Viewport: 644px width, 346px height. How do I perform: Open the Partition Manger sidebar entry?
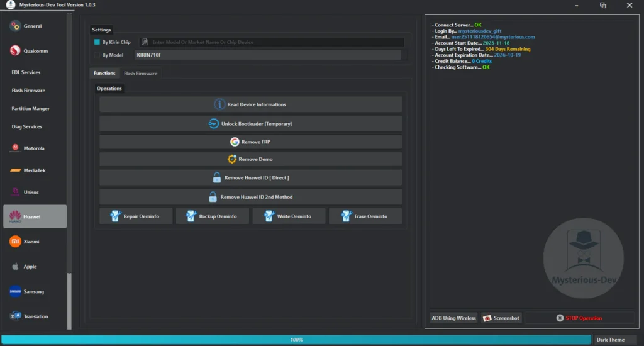[30, 109]
